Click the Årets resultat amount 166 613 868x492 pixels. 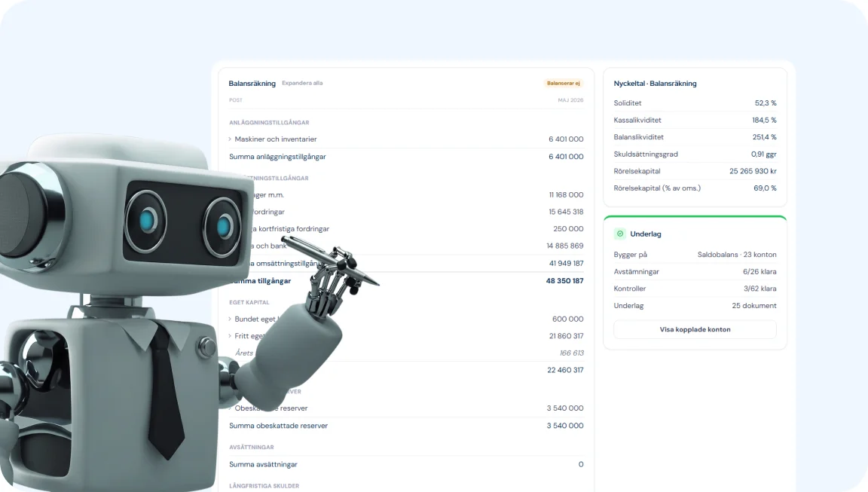pyautogui.click(x=571, y=353)
